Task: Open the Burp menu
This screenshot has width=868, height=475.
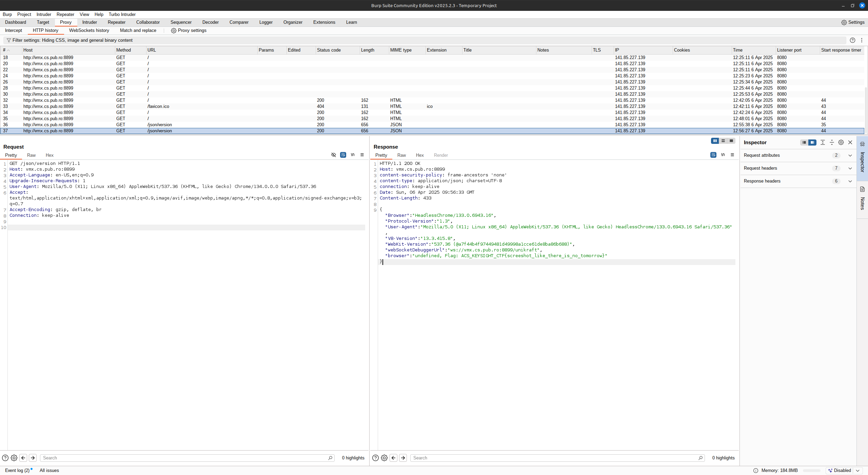Action: (7, 15)
